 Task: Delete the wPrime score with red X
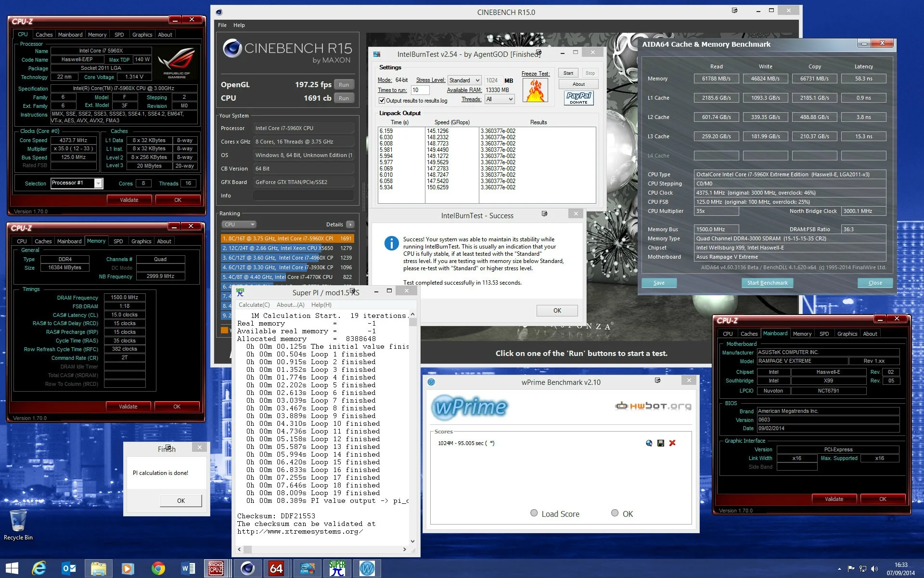[x=672, y=443]
